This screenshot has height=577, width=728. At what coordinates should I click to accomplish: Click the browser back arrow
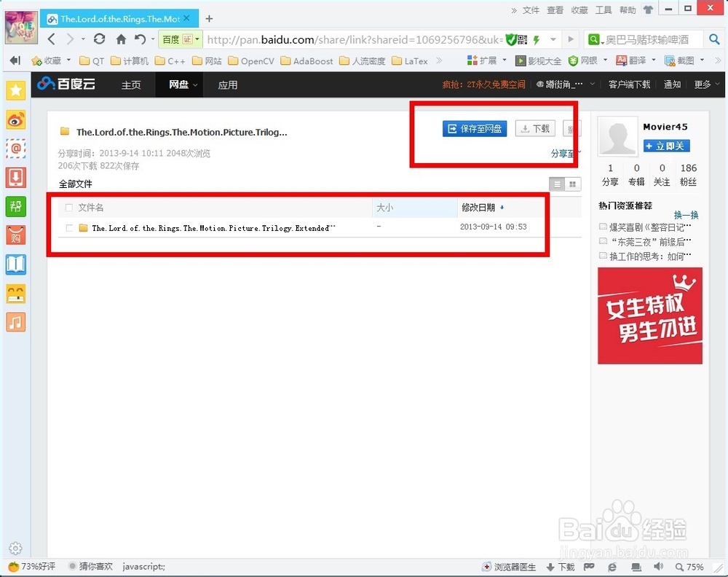[52, 39]
